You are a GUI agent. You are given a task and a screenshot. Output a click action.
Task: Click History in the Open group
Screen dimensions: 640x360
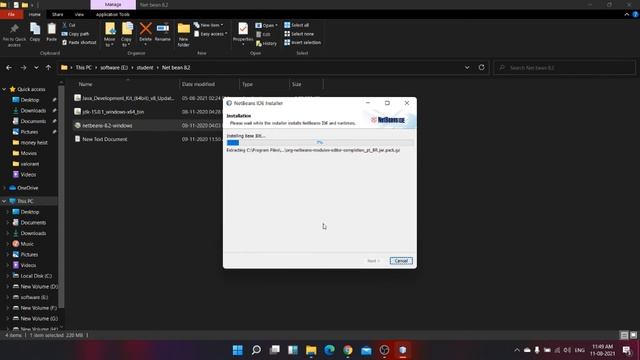pos(267,43)
